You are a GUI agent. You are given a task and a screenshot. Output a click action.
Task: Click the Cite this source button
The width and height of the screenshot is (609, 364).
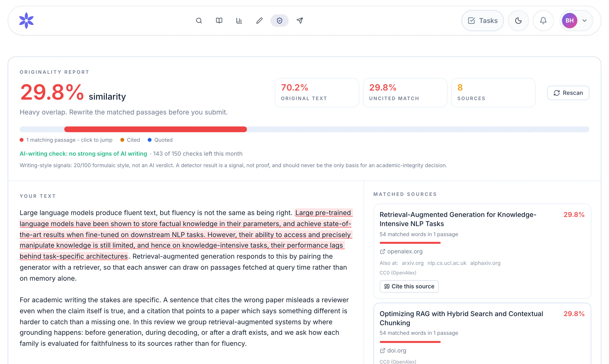(409, 286)
